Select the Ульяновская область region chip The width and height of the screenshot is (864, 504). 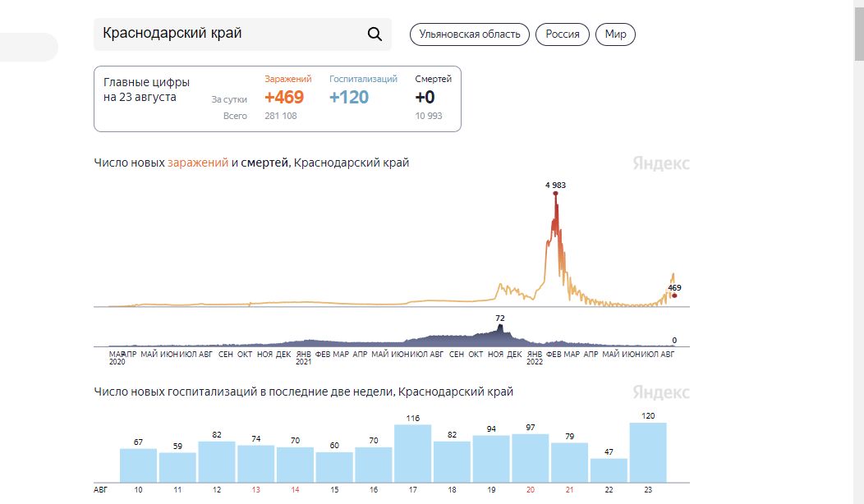(470, 34)
